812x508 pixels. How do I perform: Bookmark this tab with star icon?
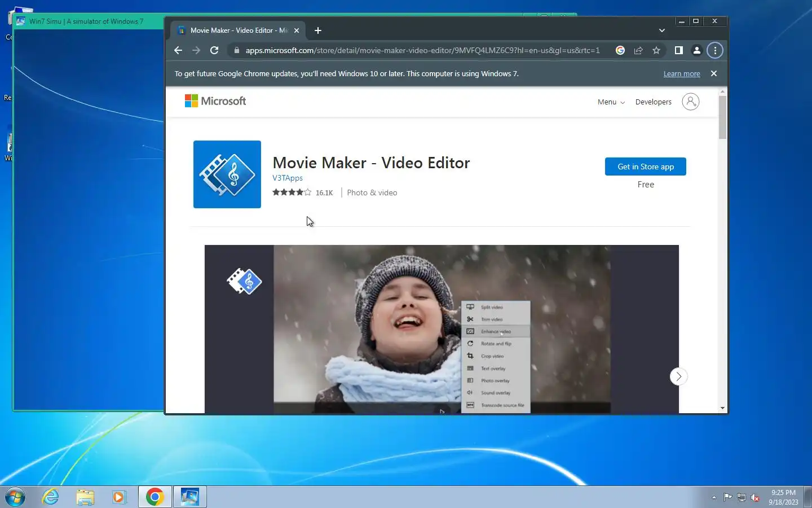(656, 50)
